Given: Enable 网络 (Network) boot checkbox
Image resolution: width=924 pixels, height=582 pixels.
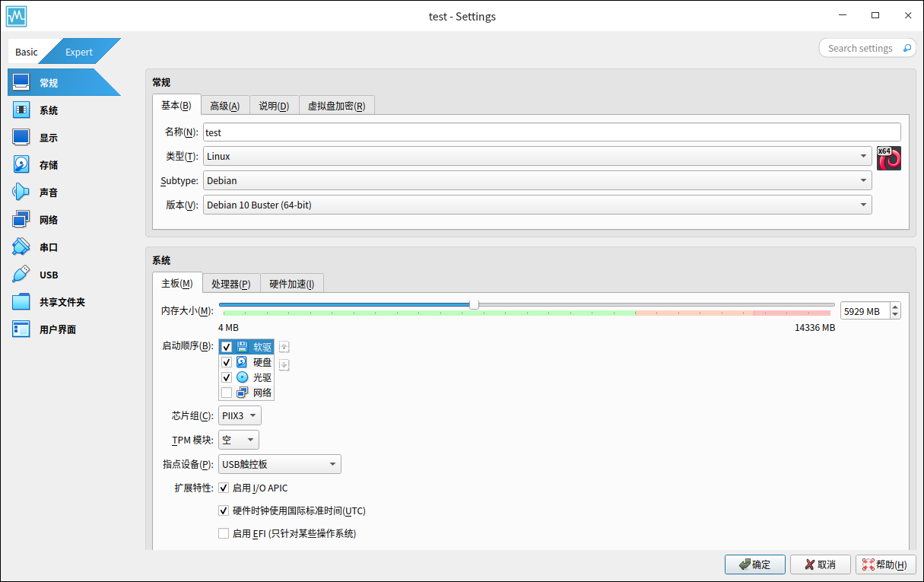Looking at the screenshot, I should [x=227, y=393].
